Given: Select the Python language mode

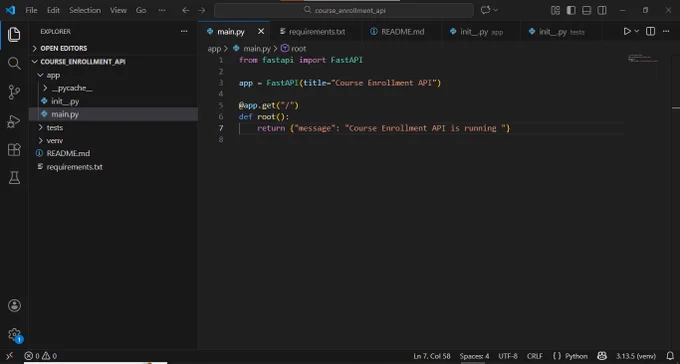Looking at the screenshot, I should pyautogui.click(x=576, y=356).
